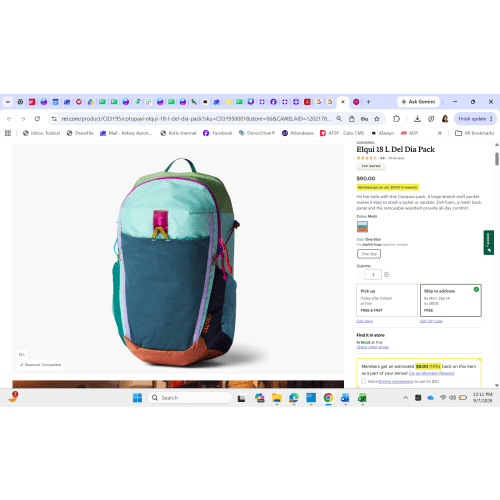Open the Inbox: Todoist bookmark

(41, 133)
